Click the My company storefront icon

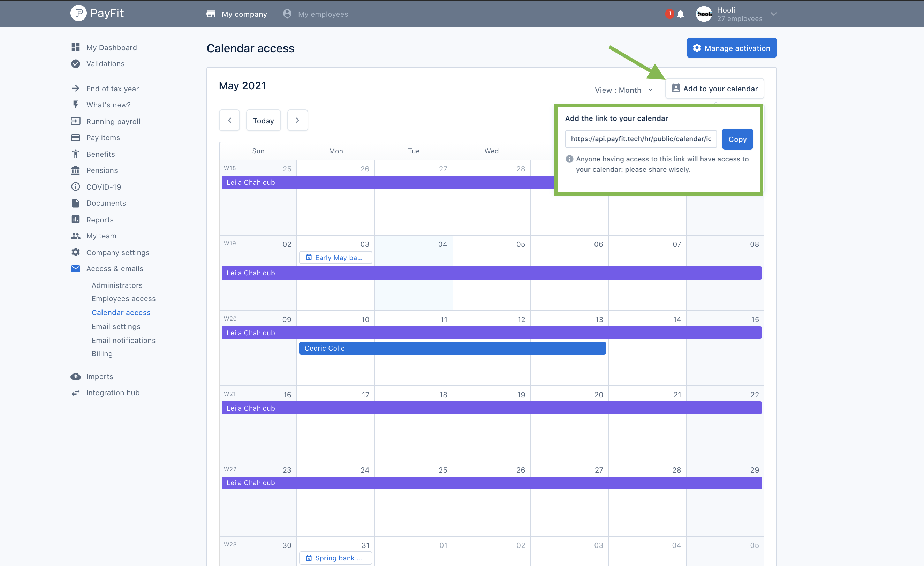(211, 14)
